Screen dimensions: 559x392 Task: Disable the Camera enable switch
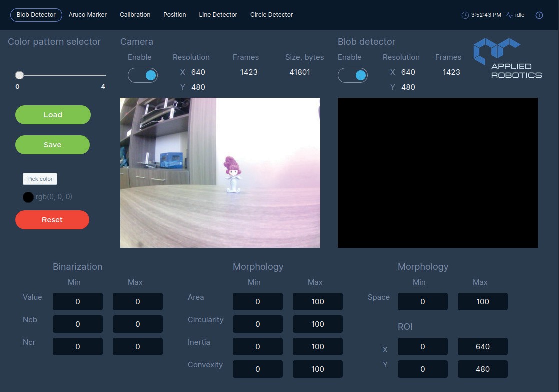coord(143,75)
